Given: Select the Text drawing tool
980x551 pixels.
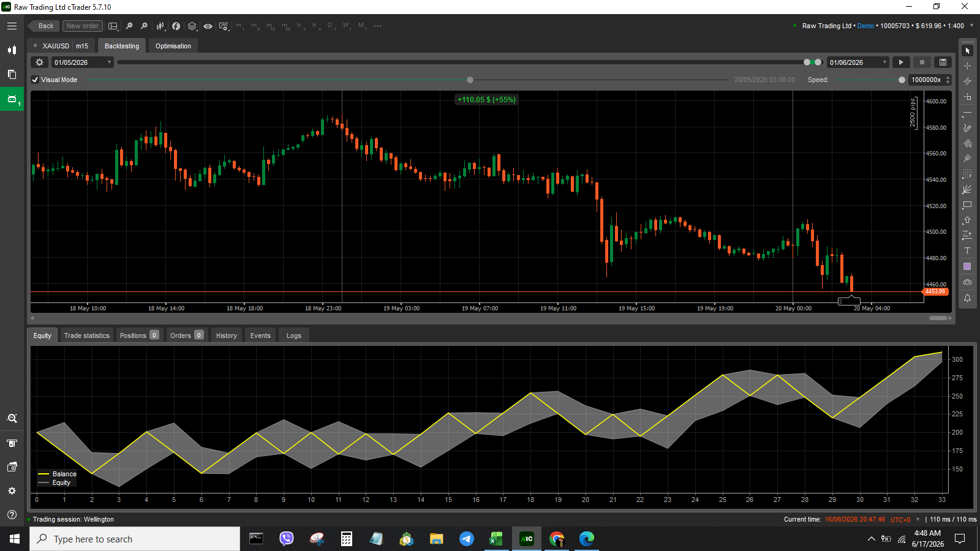Looking at the screenshot, I should (x=967, y=250).
